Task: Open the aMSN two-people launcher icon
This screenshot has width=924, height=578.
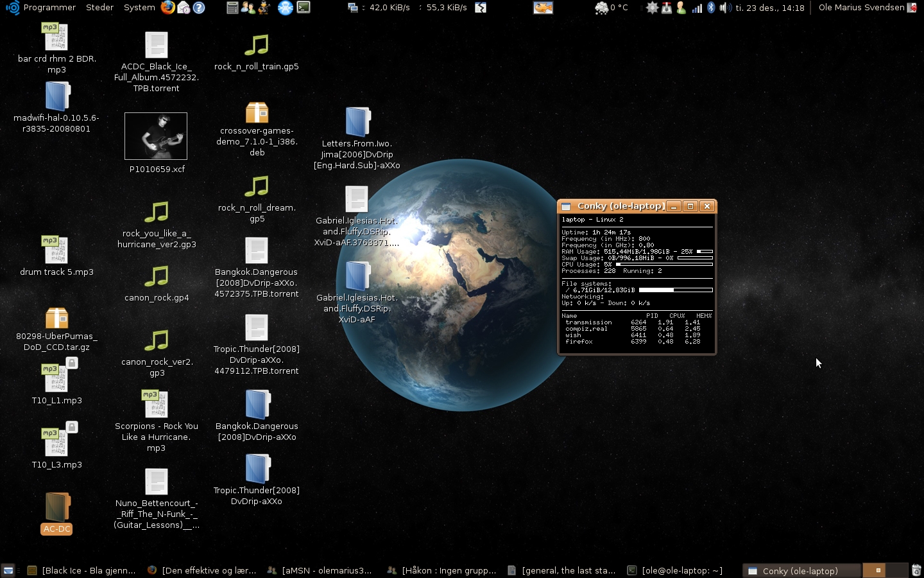Action: click(x=248, y=7)
